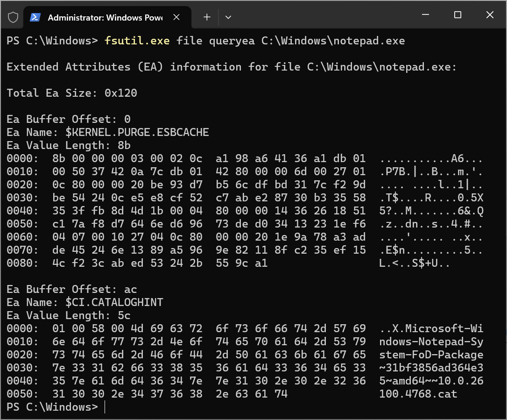Screen dimensions: 507x420
Task: Click the 100.4768.cat decoded text
Action: click(418, 394)
